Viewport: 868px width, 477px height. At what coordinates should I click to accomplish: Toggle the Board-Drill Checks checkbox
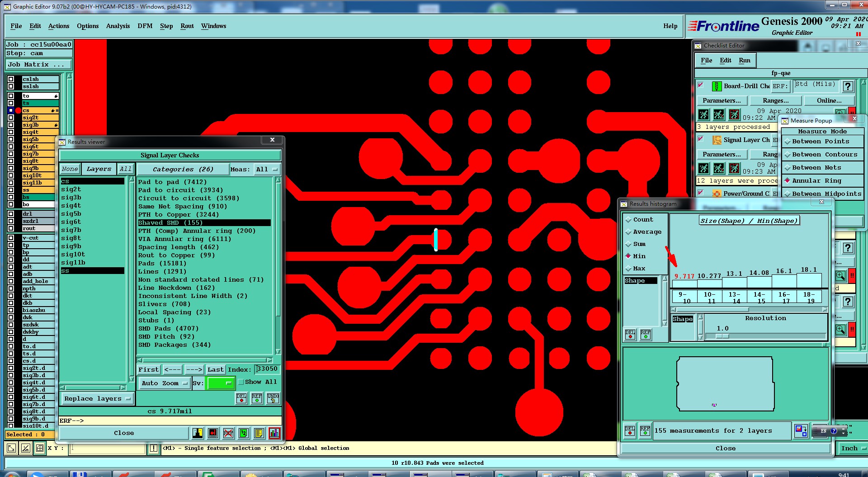tap(701, 85)
